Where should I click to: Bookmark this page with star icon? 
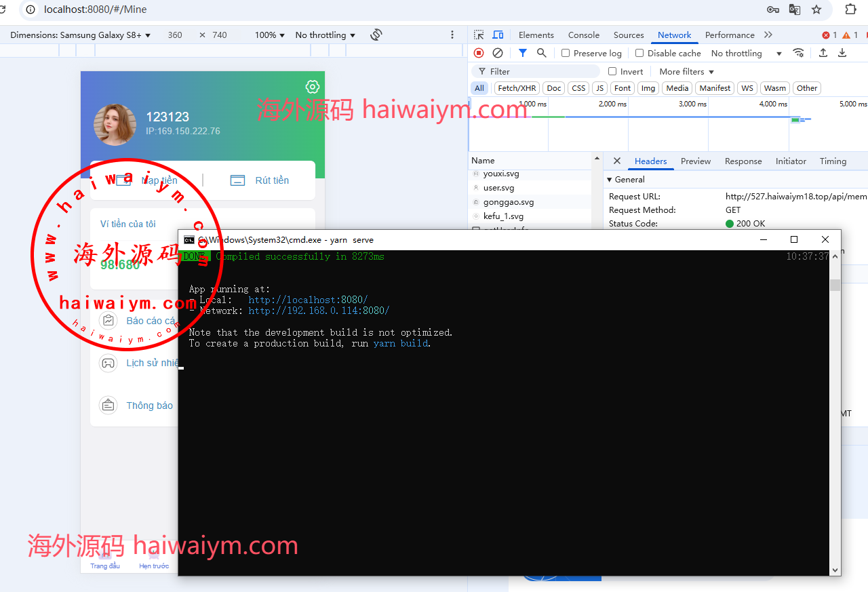coord(816,9)
